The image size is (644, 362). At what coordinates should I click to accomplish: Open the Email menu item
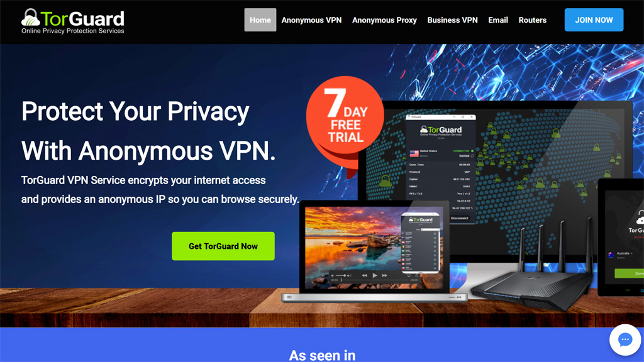tap(498, 19)
